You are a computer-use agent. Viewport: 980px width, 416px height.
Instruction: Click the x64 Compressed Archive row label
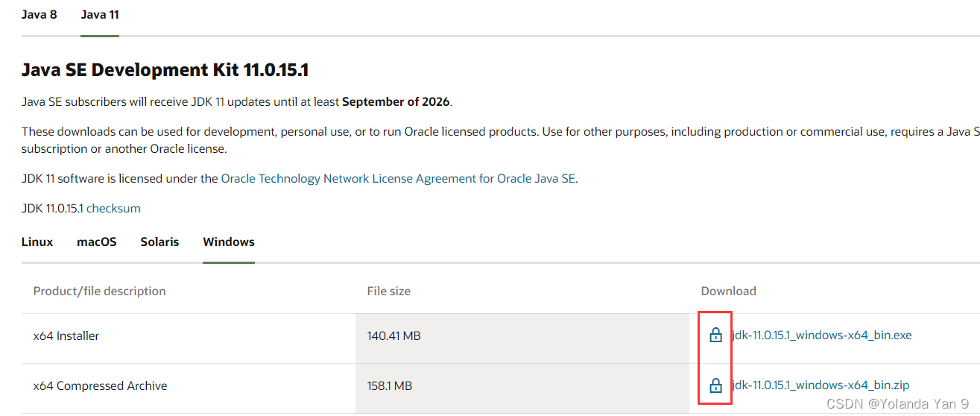click(100, 386)
